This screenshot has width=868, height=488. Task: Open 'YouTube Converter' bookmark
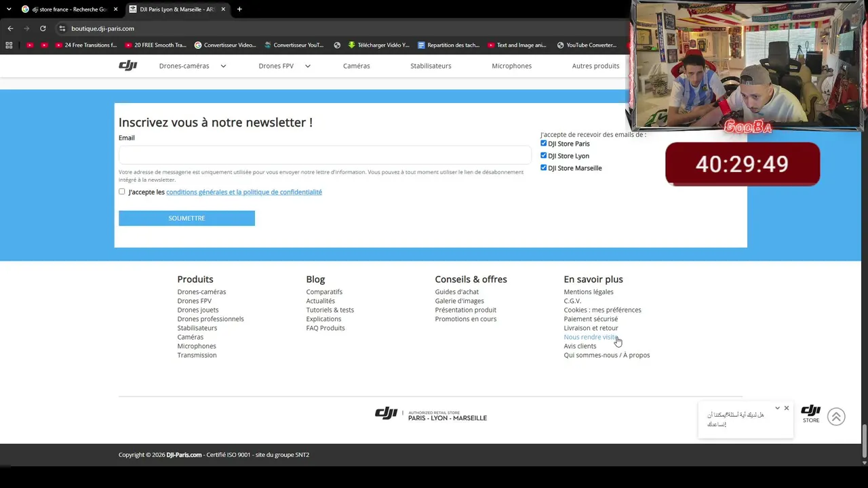pyautogui.click(x=587, y=45)
